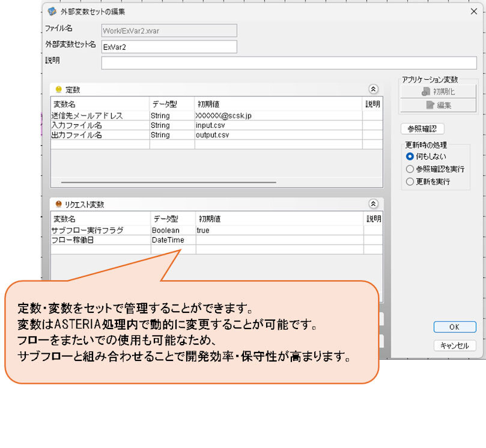Click the キャンセル button

point(455,345)
